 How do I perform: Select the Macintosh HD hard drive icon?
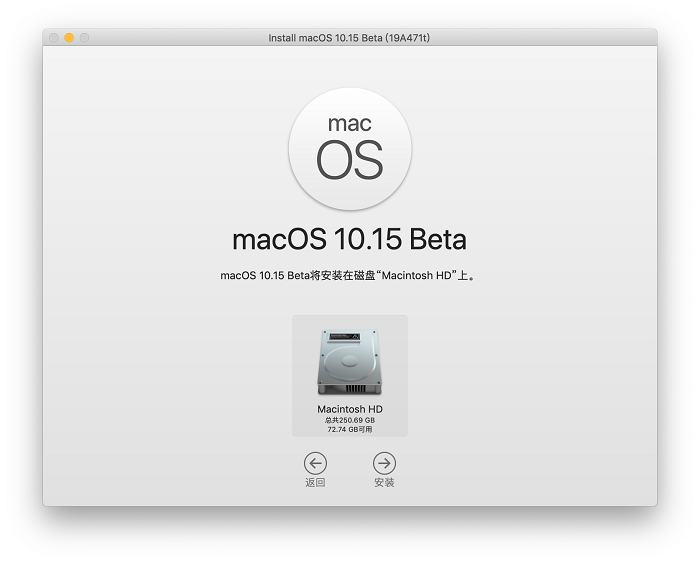(x=350, y=362)
